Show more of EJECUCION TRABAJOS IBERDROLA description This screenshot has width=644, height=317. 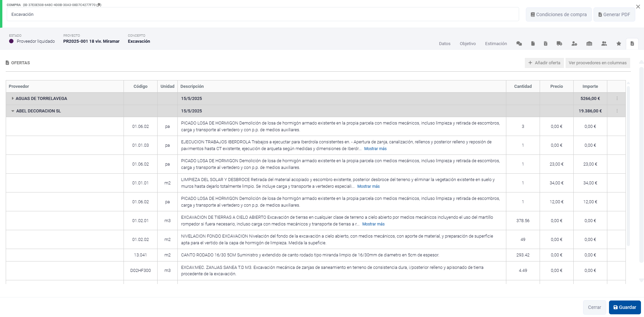pos(375,149)
